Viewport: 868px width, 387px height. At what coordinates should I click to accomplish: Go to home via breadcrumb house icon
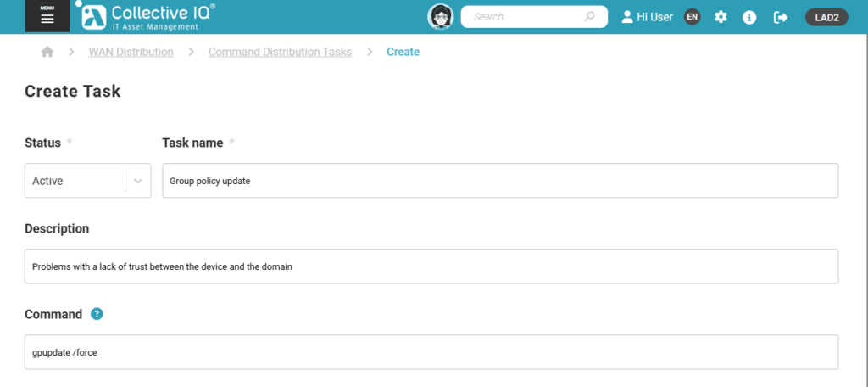[x=47, y=52]
